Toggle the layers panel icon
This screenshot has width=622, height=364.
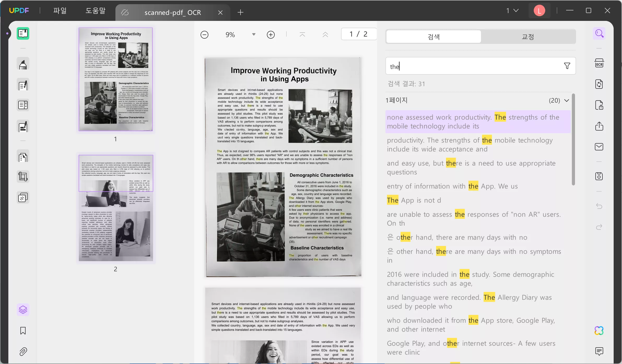coord(23,310)
